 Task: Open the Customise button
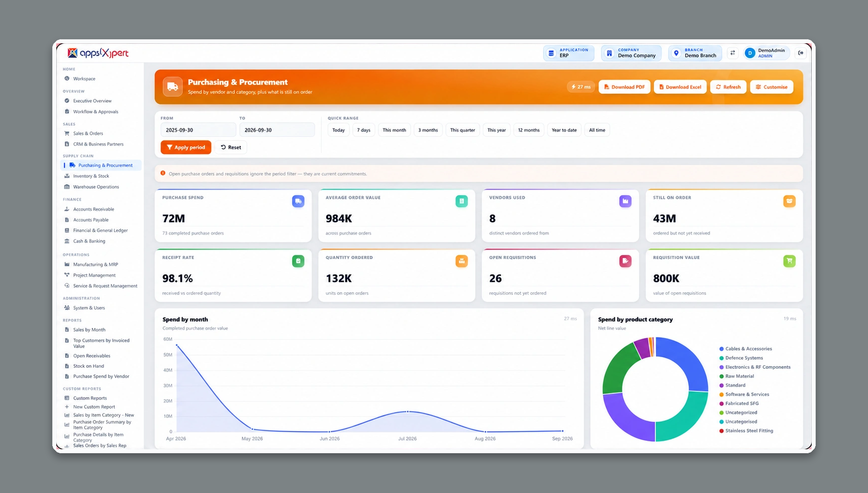click(x=771, y=87)
